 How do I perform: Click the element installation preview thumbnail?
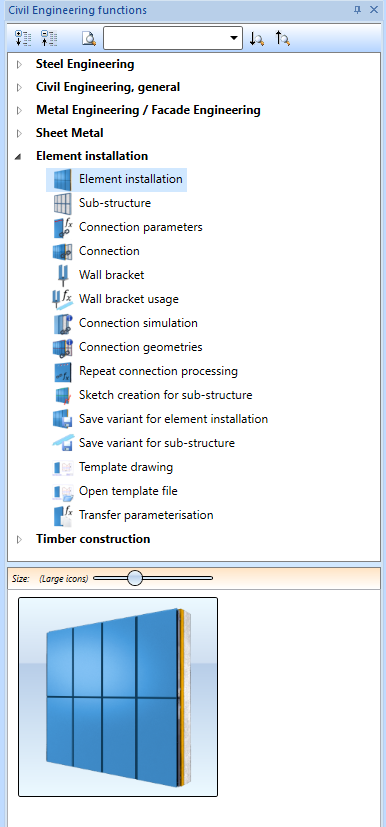pos(118,697)
